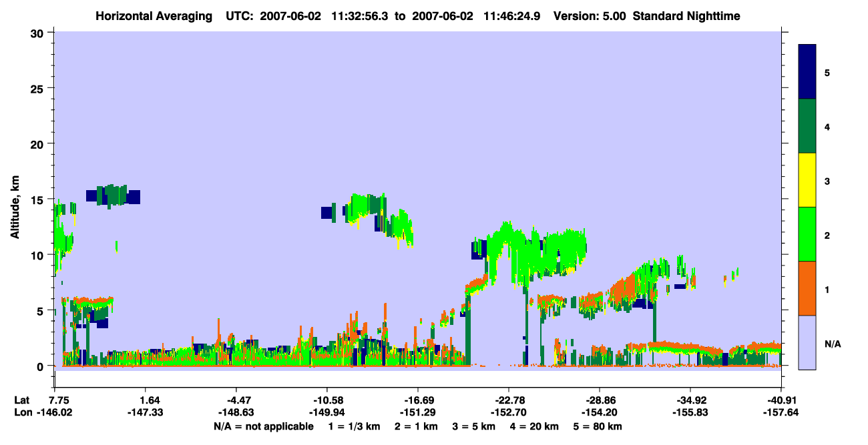This screenshot has width=868, height=445.
Task: Click the legend note '4 = 20 km'
Action: 535,426
